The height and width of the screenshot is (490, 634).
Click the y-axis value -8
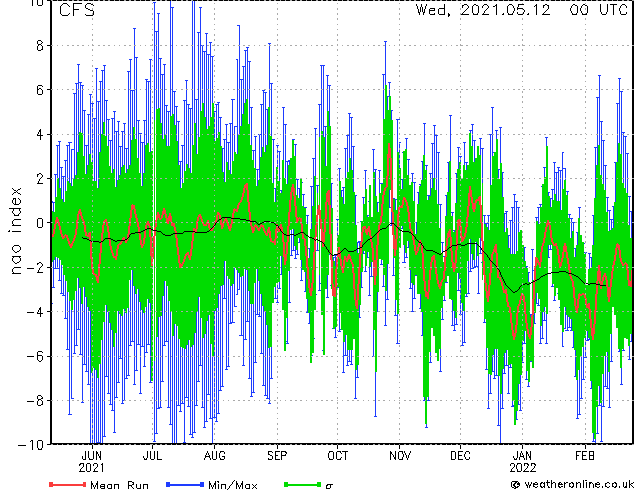pos(35,400)
